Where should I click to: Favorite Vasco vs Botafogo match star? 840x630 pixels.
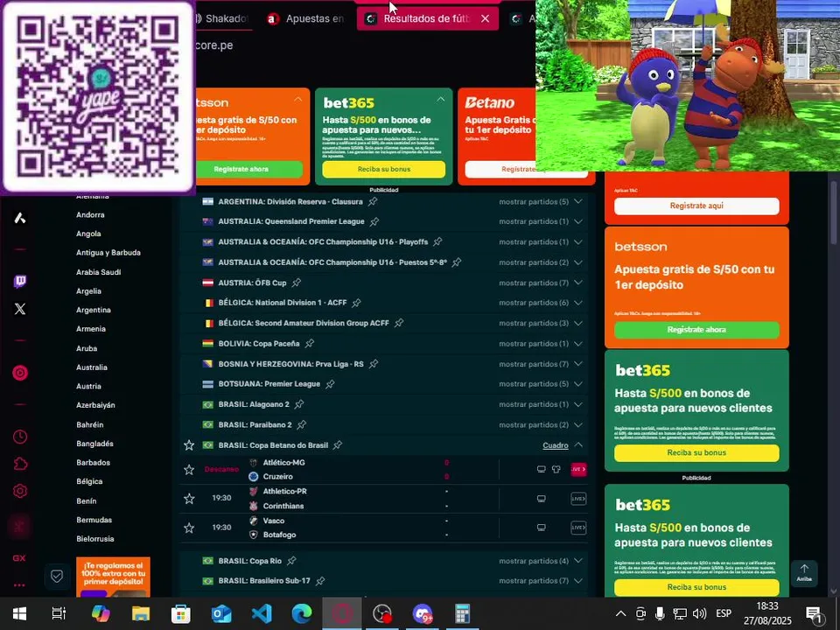click(189, 528)
